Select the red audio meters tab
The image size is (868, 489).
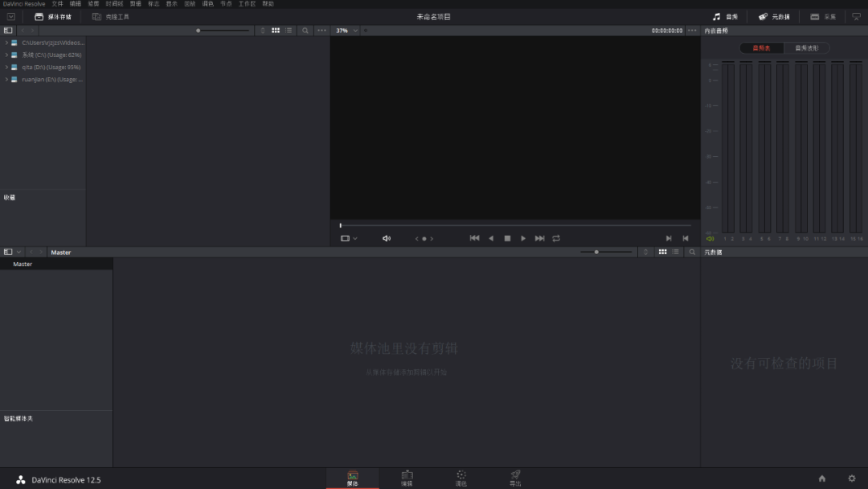[x=762, y=48]
